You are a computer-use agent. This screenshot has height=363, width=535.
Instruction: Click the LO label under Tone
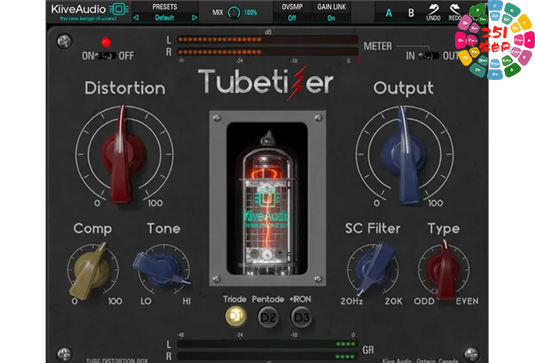(146, 301)
